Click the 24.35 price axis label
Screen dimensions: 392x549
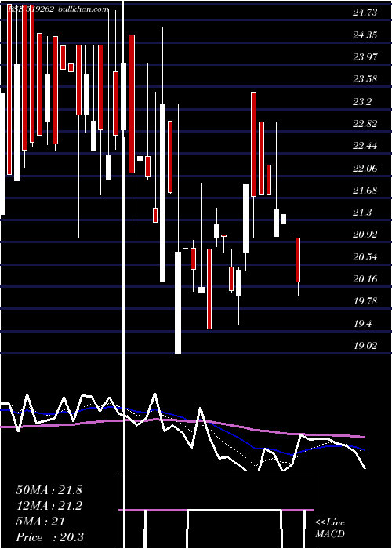(365, 35)
